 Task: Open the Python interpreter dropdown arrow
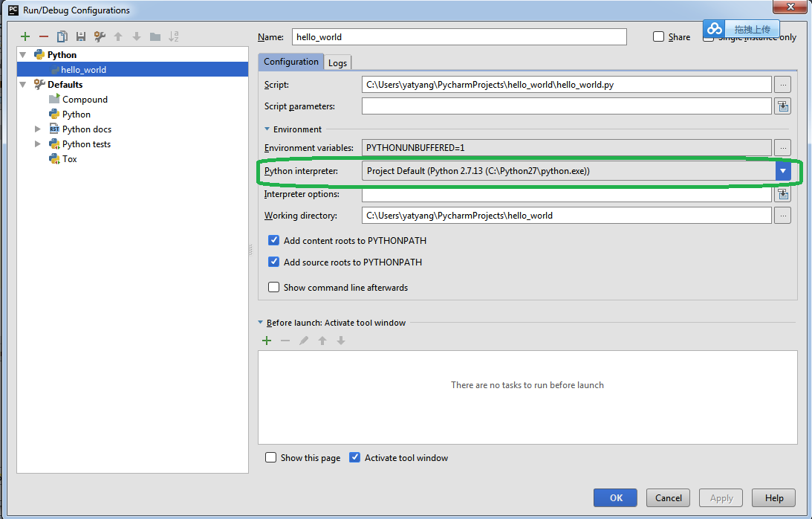(x=783, y=171)
